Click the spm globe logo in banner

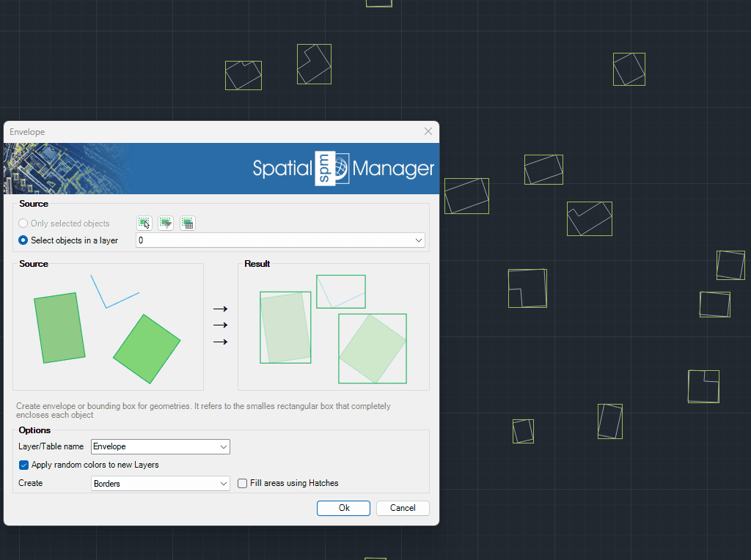pos(332,169)
